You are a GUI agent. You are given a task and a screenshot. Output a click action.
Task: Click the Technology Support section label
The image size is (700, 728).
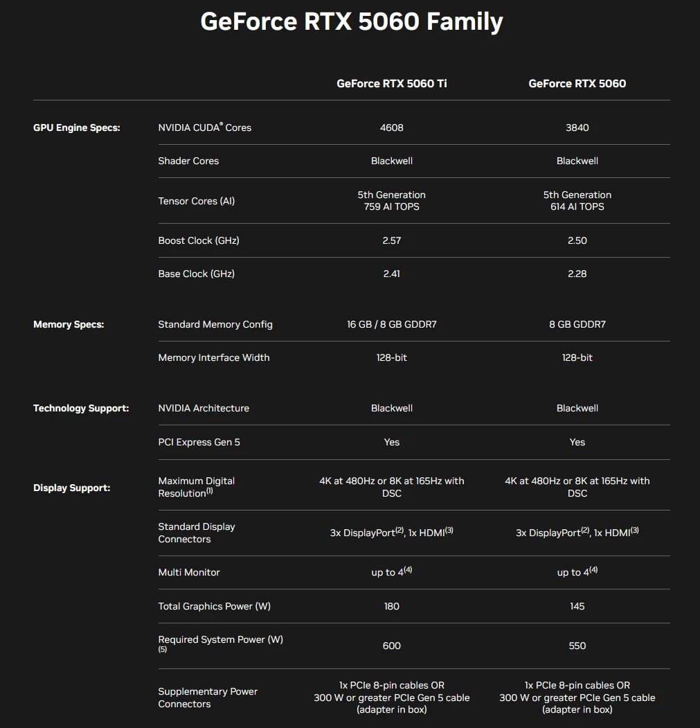(81, 408)
